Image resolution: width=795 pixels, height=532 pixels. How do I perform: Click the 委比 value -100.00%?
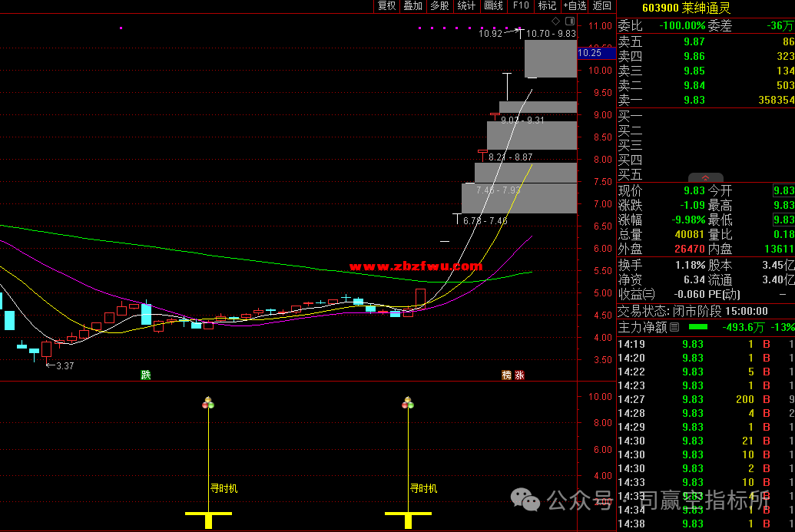(x=682, y=26)
